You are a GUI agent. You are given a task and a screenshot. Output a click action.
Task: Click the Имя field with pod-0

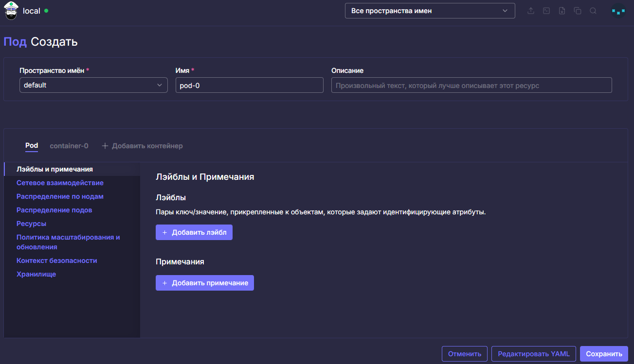(x=250, y=85)
